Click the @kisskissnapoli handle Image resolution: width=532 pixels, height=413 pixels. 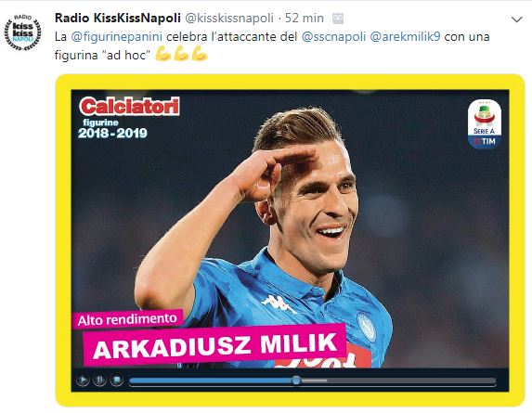(229, 19)
